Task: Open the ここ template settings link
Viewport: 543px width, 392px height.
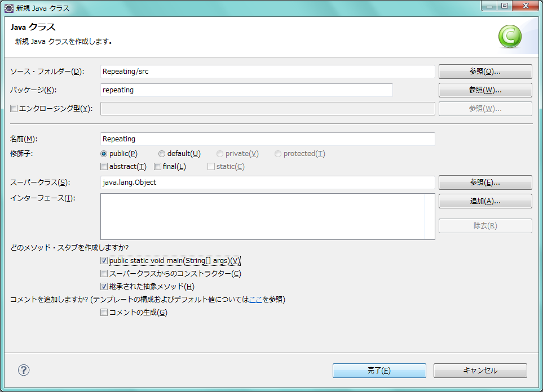Action: tap(255, 300)
